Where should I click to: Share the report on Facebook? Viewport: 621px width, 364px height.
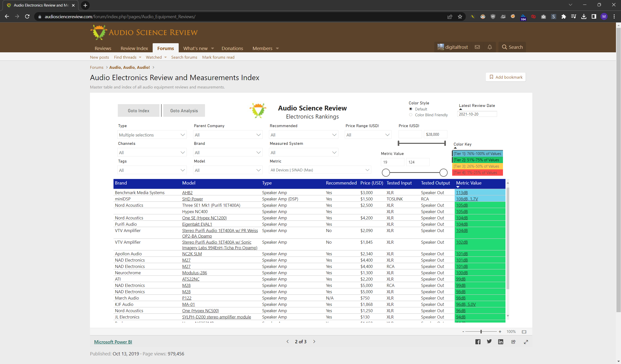click(478, 342)
